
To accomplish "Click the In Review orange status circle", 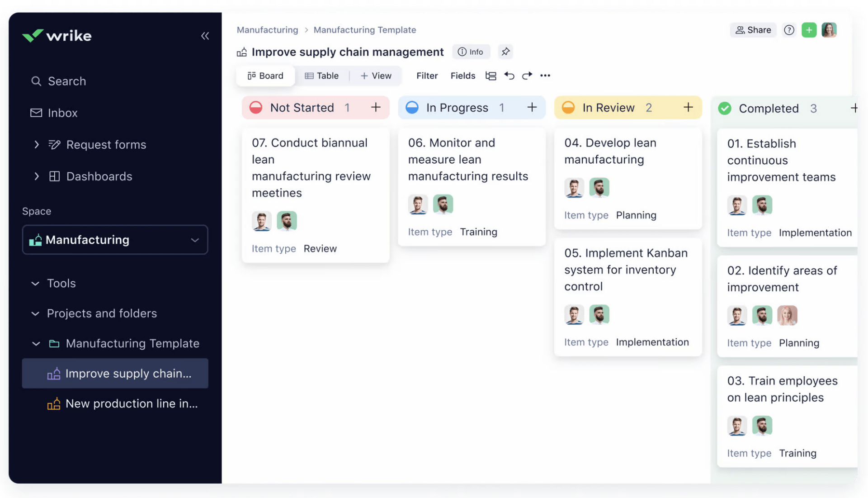I will pyautogui.click(x=568, y=107).
